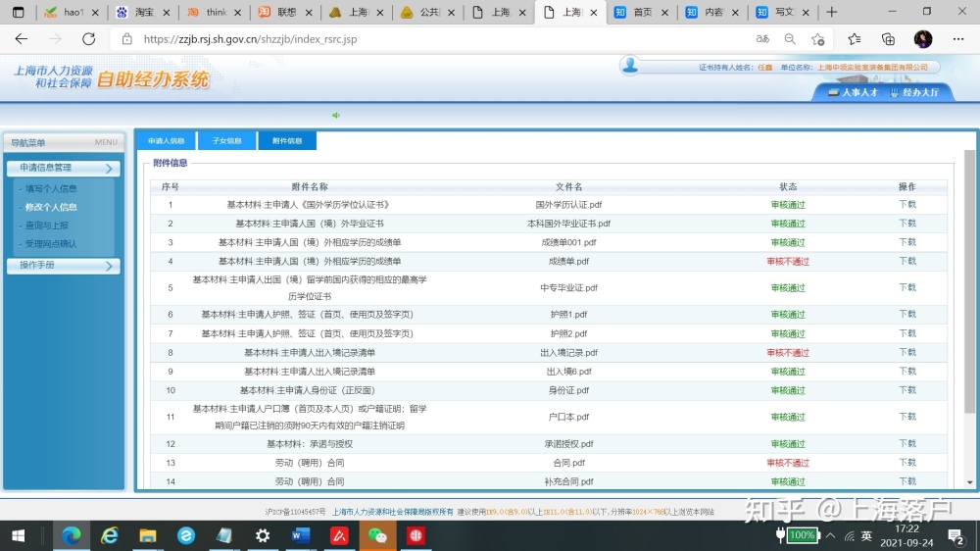Launch Microsoft Edge from taskbar

pyautogui.click(x=71, y=535)
